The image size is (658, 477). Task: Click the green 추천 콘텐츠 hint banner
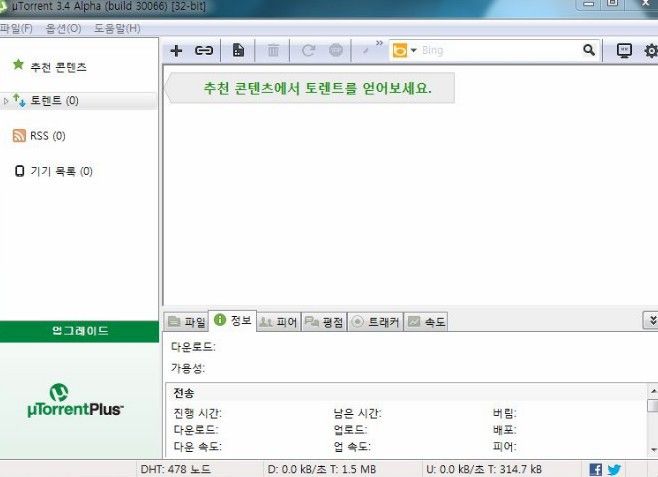[x=310, y=88]
